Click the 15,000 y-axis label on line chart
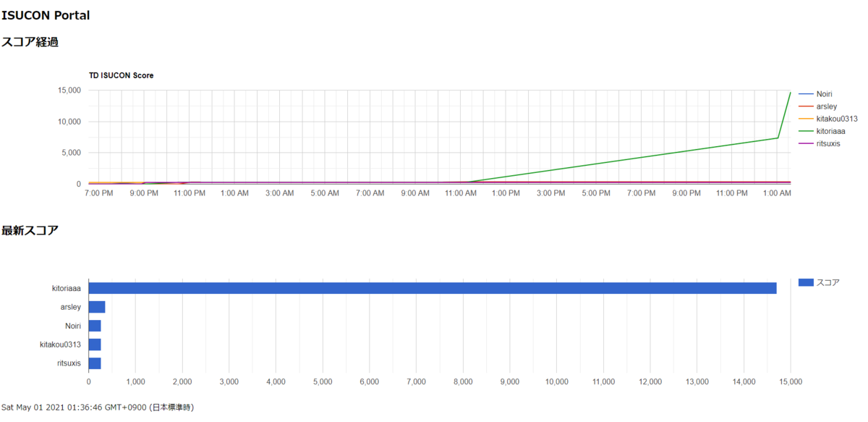 pos(69,90)
